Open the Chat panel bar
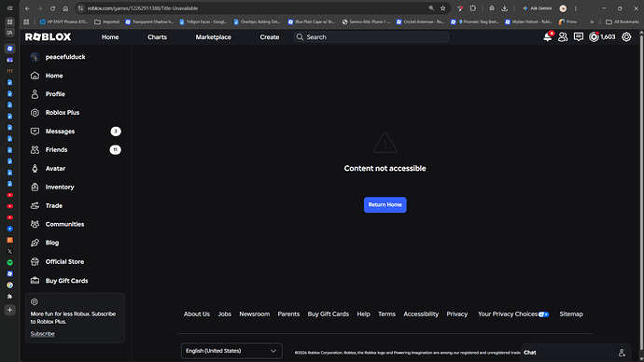This screenshot has height=362, width=644. 575,353
